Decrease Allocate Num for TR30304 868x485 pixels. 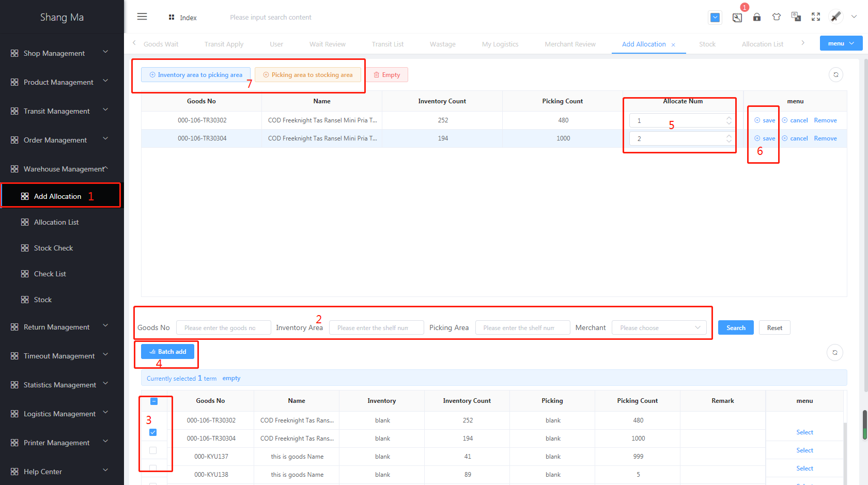pyautogui.click(x=729, y=141)
